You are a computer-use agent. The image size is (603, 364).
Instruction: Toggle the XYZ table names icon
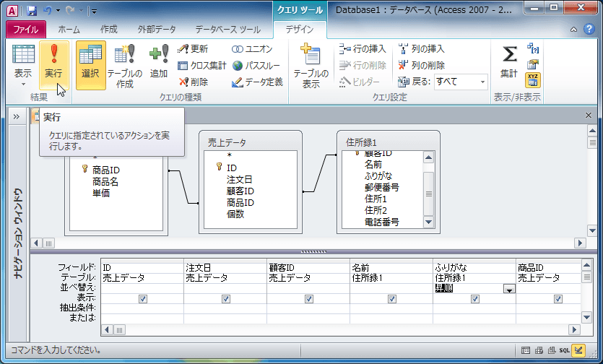click(x=533, y=80)
